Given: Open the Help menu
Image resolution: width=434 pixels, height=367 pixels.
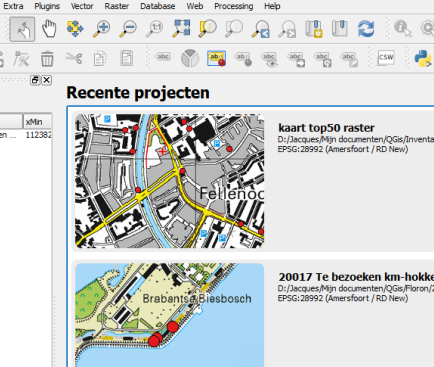Looking at the screenshot, I should (x=272, y=6).
